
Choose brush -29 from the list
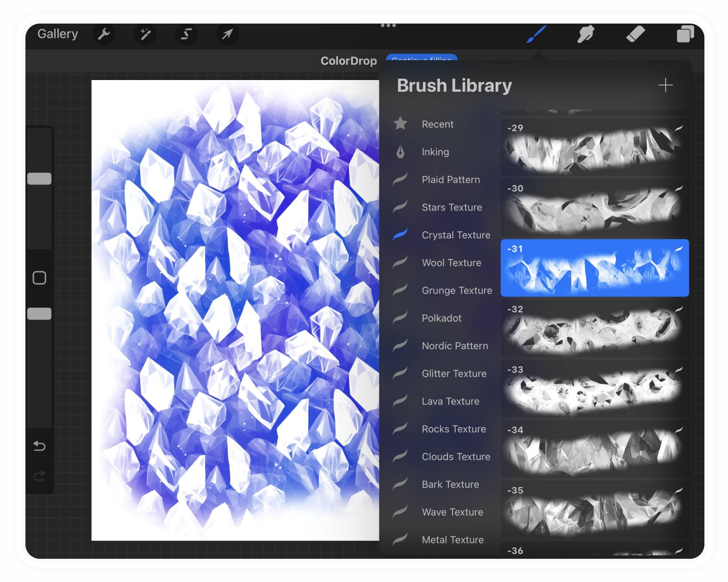pos(595,147)
